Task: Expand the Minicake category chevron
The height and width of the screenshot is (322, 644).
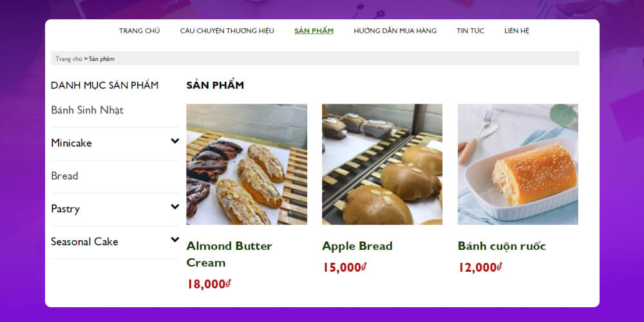Action: pyautogui.click(x=175, y=141)
